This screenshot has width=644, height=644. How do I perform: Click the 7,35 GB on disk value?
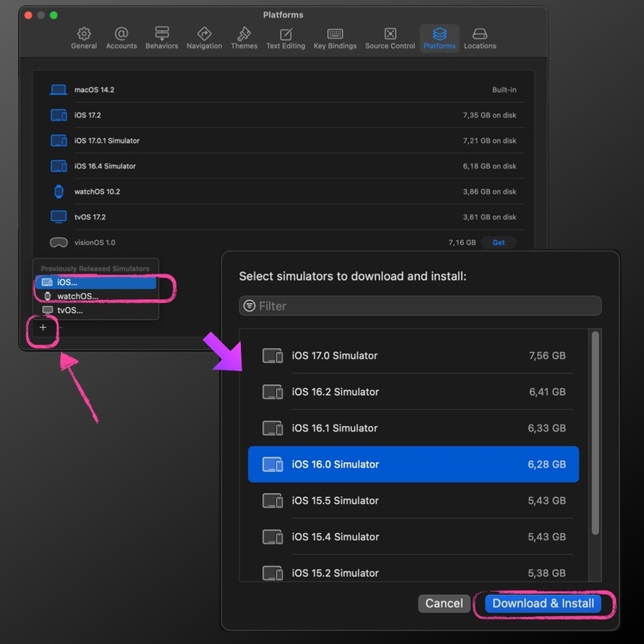pos(489,115)
